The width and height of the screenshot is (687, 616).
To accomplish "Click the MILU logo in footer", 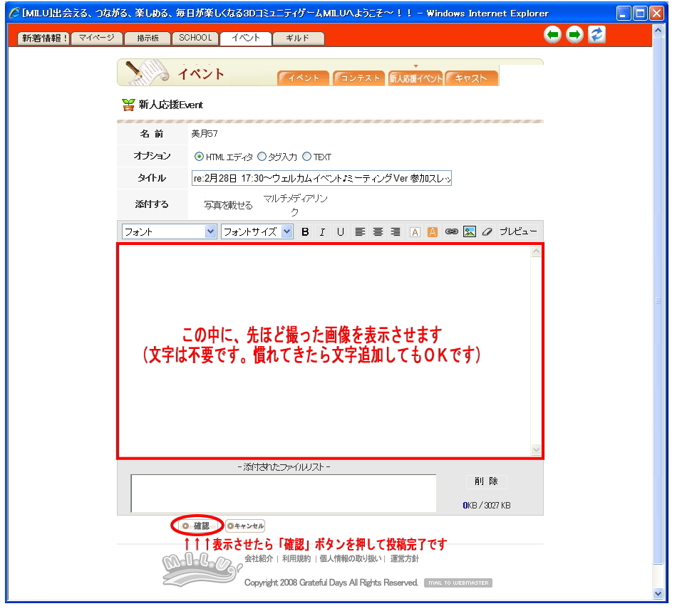I will tap(202, 570).
